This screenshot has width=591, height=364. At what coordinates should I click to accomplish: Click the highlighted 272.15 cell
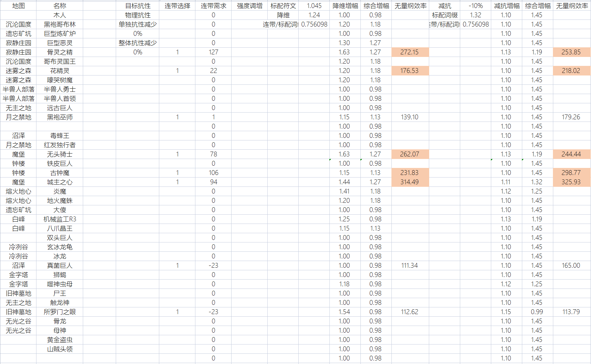click(x=410, y=52)
